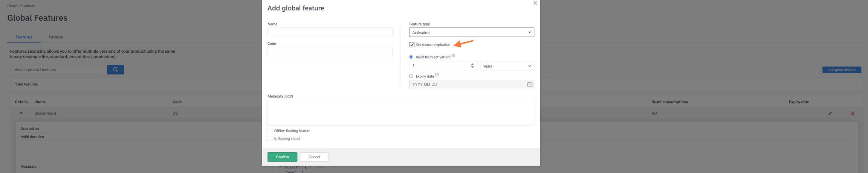The image size is (868, 173).
Task: Enable Offline floating feature checkbox
Action: tap(270, 131)
